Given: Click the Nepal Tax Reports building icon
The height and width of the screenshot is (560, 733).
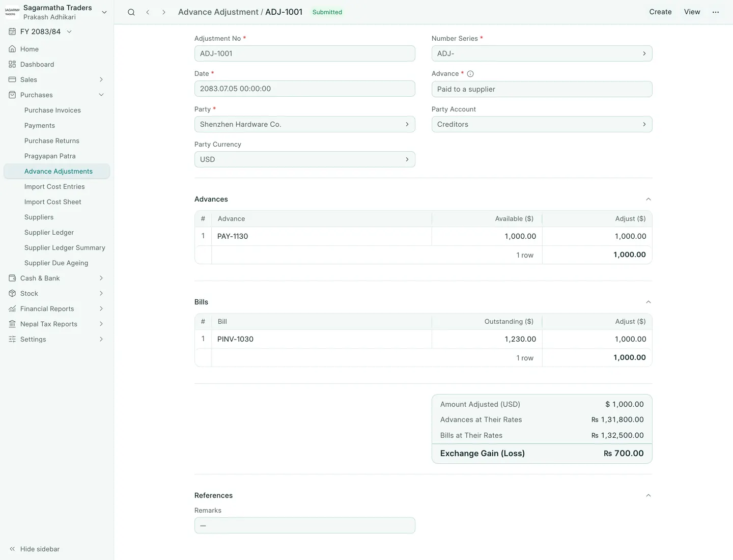Looking at the screenshot, I should coord(12,324).
